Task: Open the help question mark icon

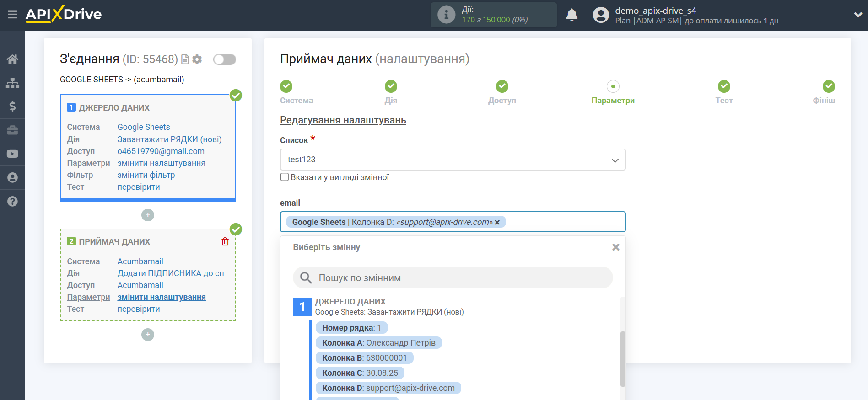Action: 12,202
